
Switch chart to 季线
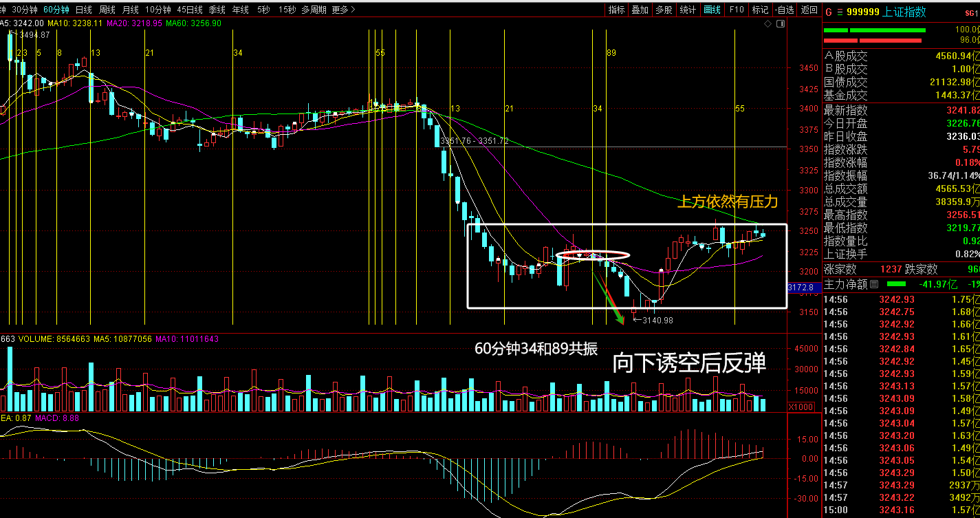tap(217, 10)
